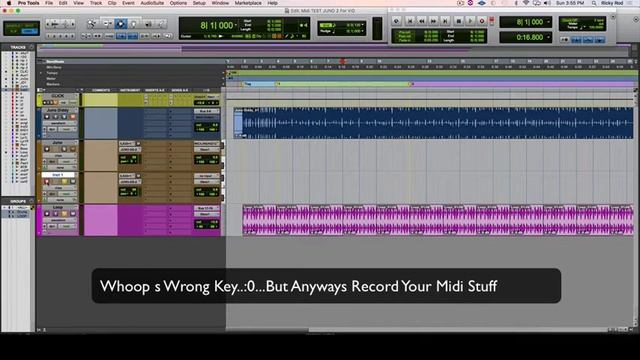
Task: Click the Zoom Toggle icon
Action: 86,36
